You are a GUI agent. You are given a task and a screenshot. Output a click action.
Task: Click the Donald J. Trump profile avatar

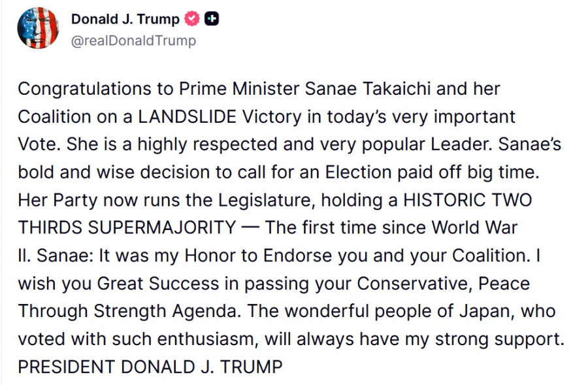[38, 28]
